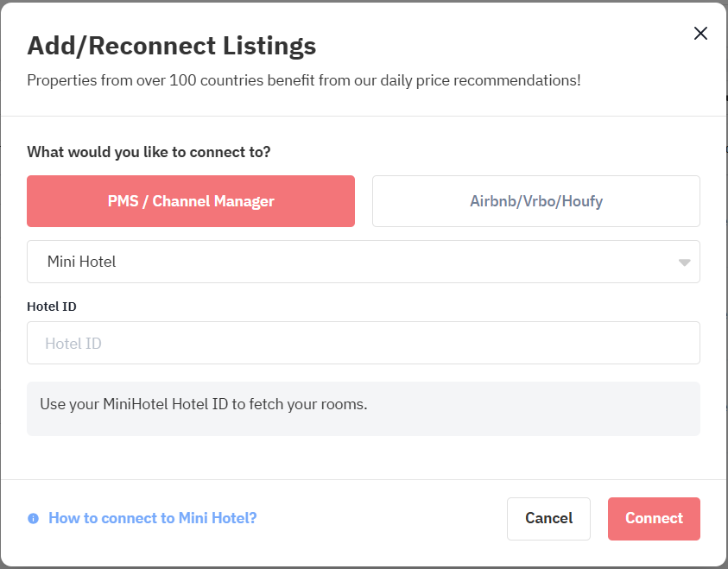This screenshot has height=569, width=728.
Task: Click the Hotel ID field label
Action: tap(52, 307)
